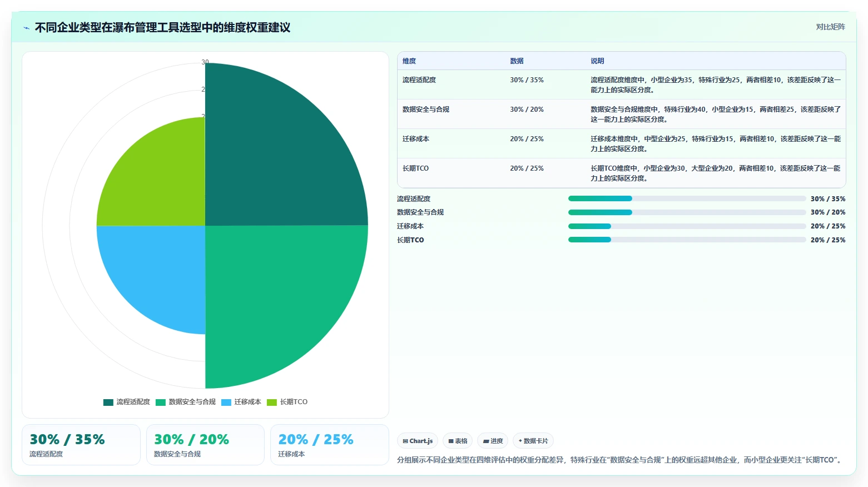Click the 对比矩阵 label in header

pyautogui.click(x=830, y=27)
